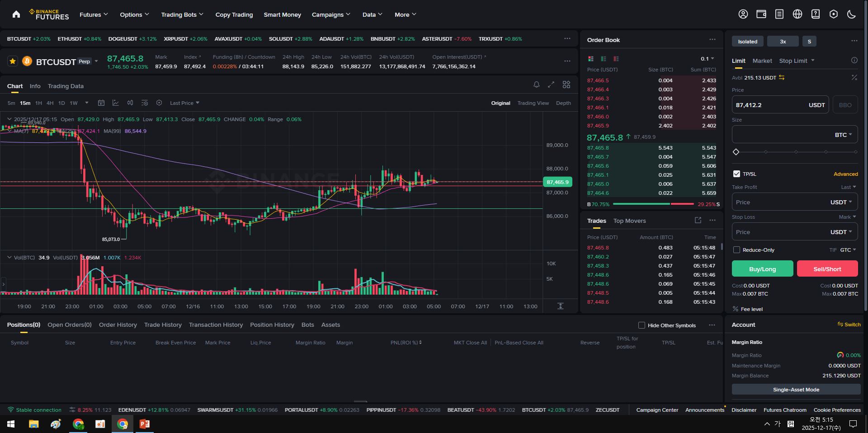868x433 pixels.
Task: Open the language globe icon
Action: pos(797,14)
